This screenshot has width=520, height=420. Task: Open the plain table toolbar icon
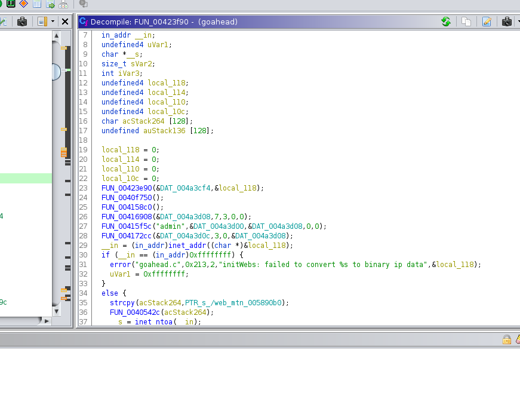pyautogui.click(x=37, y=4)
